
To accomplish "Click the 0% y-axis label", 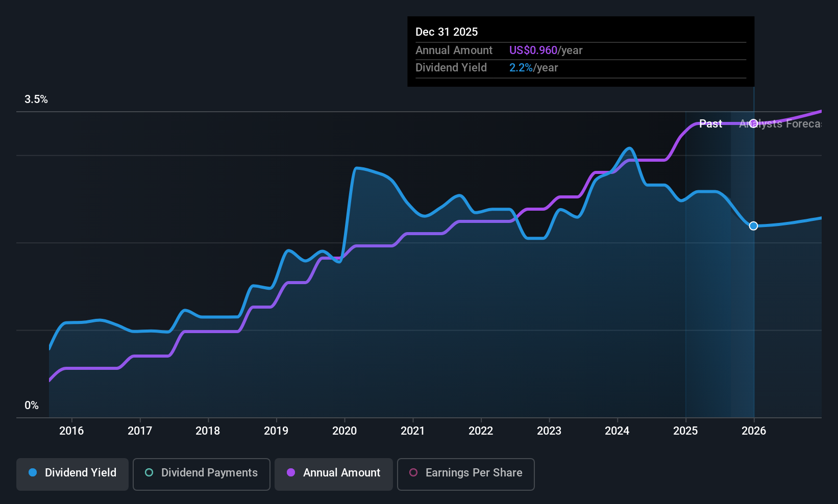I will (32, 406).
